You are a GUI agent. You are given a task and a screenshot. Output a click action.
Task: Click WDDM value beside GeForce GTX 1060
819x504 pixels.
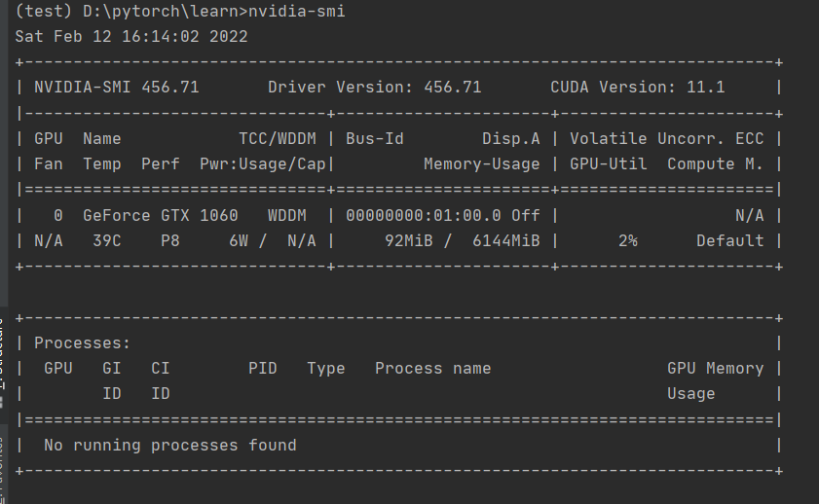[x=286, y=215]
